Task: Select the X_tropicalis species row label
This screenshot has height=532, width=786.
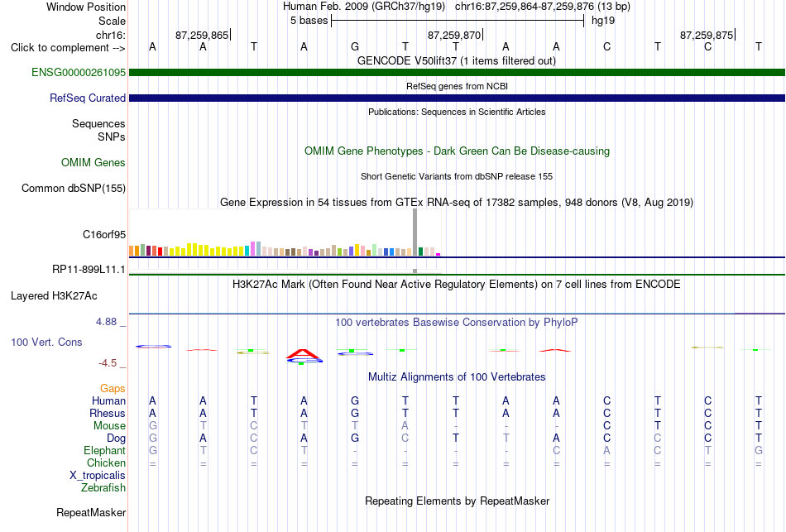Action: pos(98,476)
